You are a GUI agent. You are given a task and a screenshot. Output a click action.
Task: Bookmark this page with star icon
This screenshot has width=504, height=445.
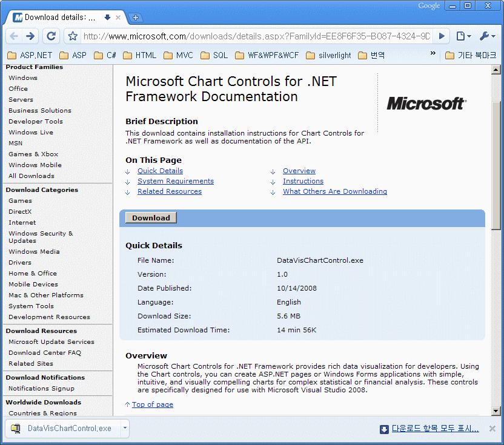point(73,36)
